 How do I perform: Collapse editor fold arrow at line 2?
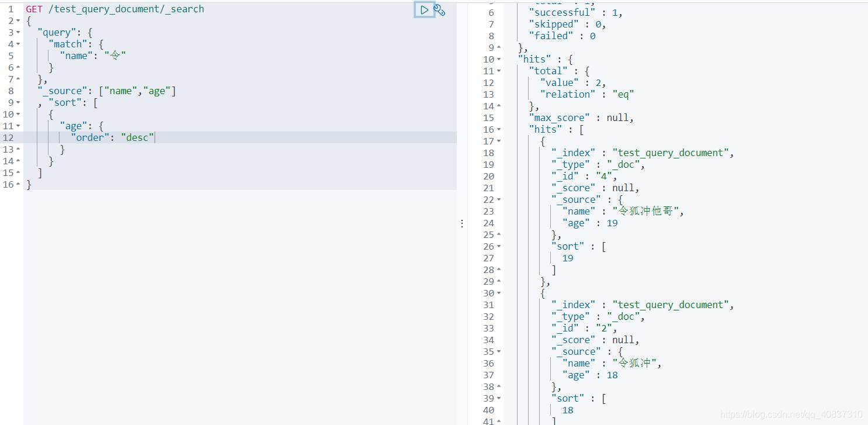[x=18, y=21]
